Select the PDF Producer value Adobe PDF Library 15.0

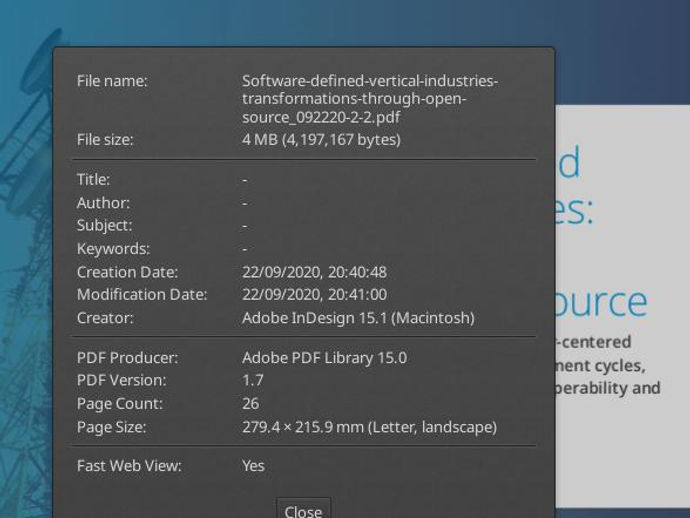324,358
